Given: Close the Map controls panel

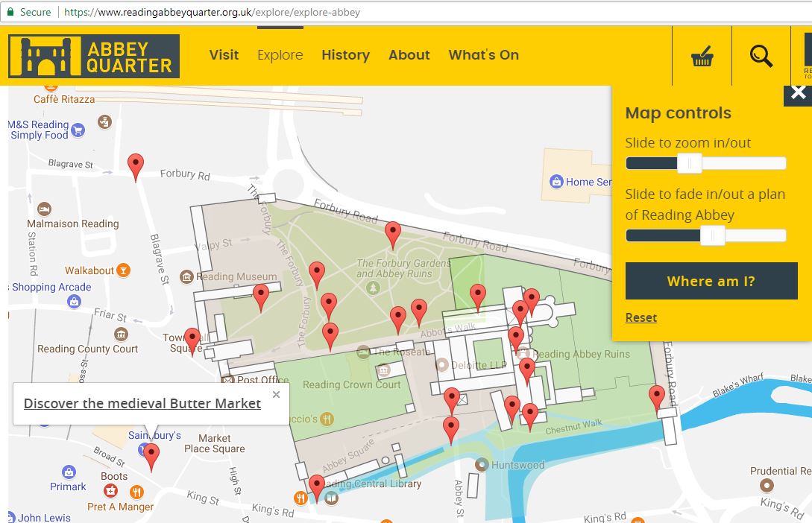Looking at the screenshot, I should click(x=798, y=94).
